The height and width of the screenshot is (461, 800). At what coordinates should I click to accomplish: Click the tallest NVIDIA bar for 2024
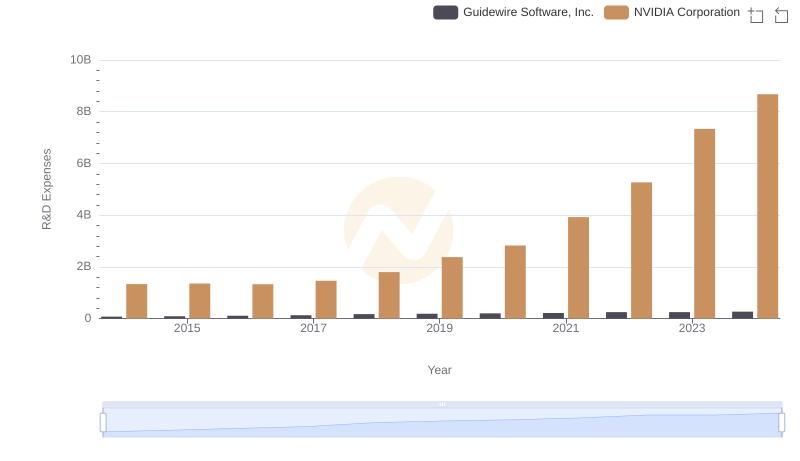coord(767,206)
